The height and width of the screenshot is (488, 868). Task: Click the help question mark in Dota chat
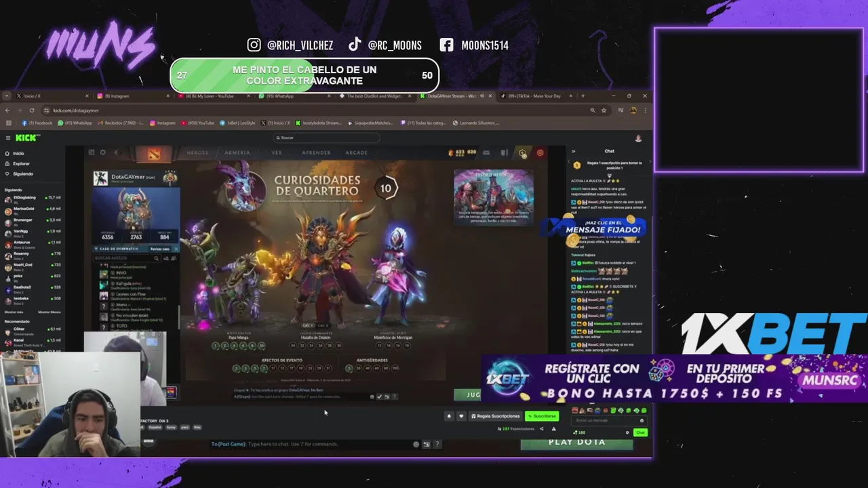pos(437,444)
